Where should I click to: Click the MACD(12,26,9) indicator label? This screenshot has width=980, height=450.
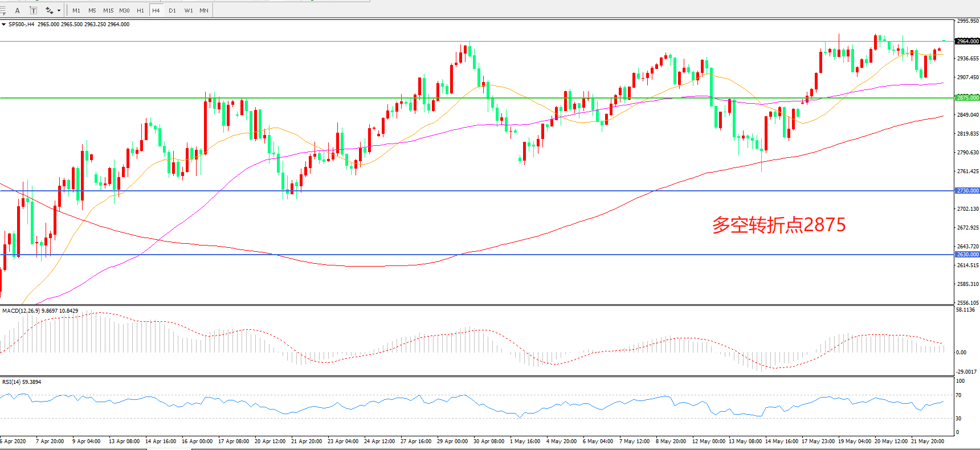[x=40, y=311]
